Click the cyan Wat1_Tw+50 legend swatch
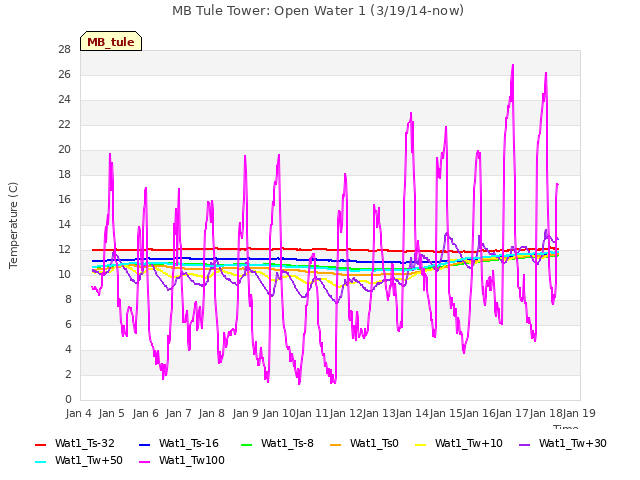Screen dimensions: 640x480 [41, 462]
